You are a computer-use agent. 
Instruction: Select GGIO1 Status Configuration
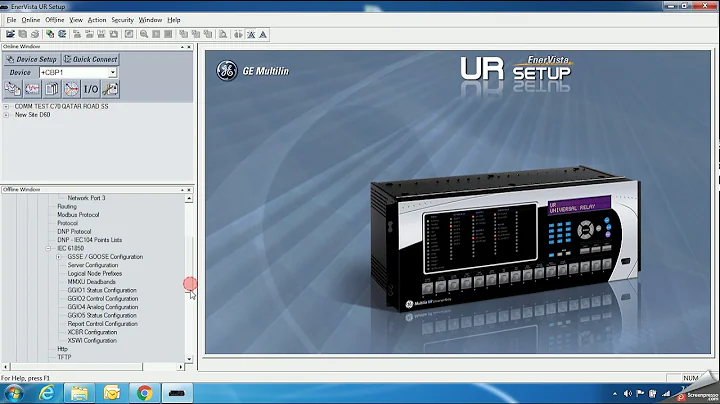pos(102,290)
